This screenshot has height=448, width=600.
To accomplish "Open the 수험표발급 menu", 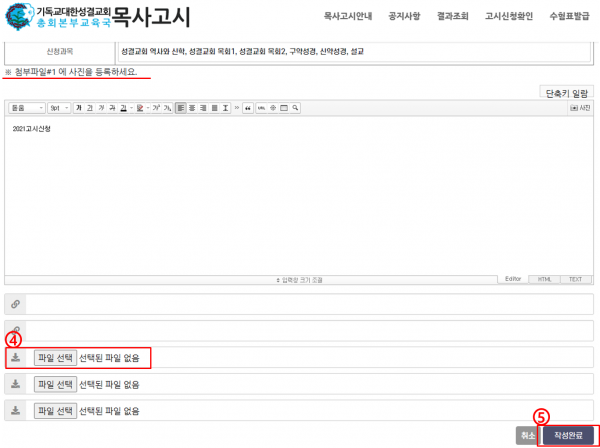I will coord(569,16).
